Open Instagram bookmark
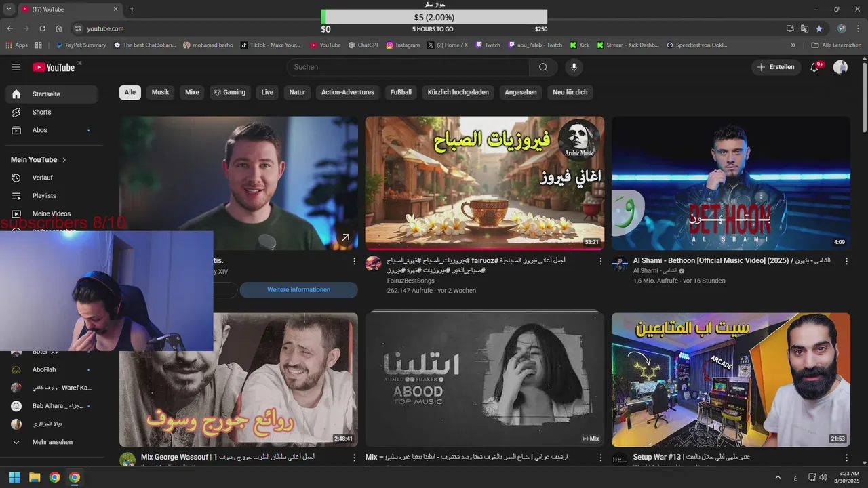Viewport: 868px width, 488px height. [403, 45]
